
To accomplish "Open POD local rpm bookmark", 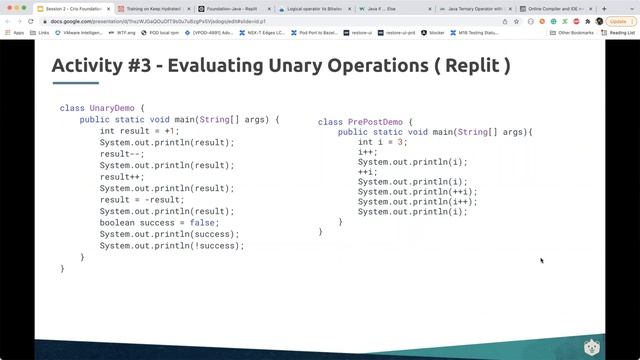I will point(160,33).
